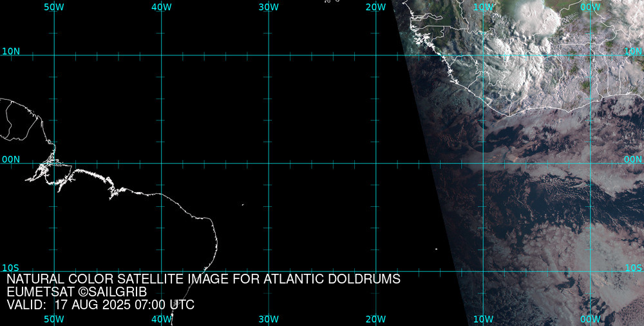Click the 'VALID: 17 AUG 2025 07:00 UTC' timestamp
The width and height of the screenshot is (644, 326).
100,305
